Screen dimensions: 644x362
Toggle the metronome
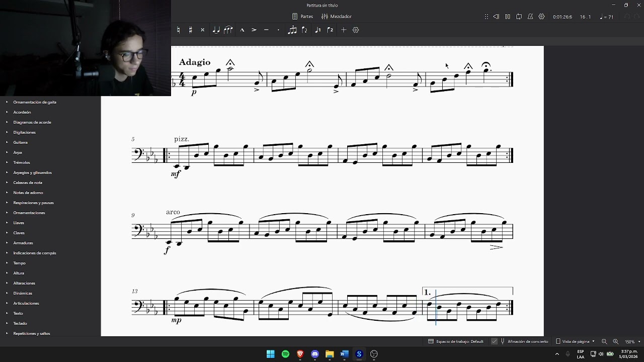coord(530,17)
